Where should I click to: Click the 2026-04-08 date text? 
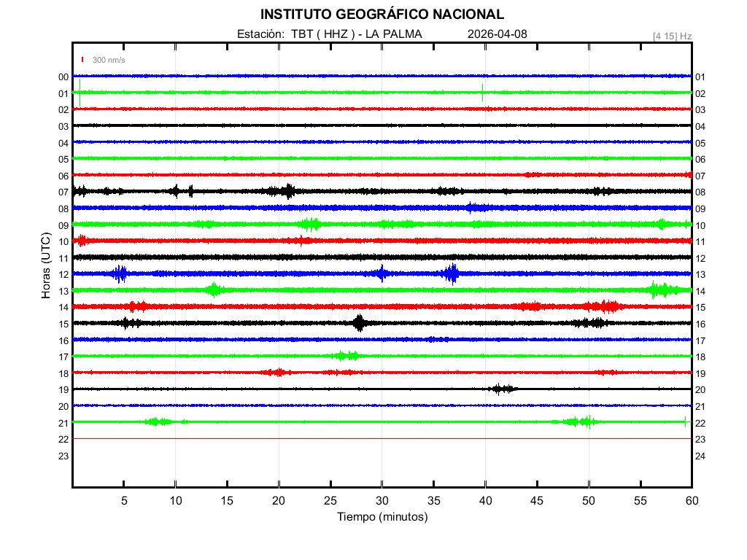pos(497,34)
